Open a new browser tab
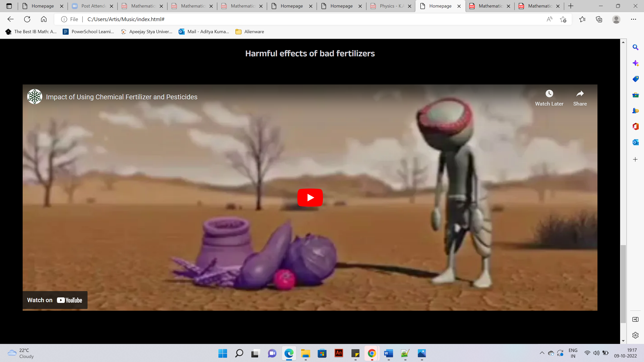 tap(571, 6)
